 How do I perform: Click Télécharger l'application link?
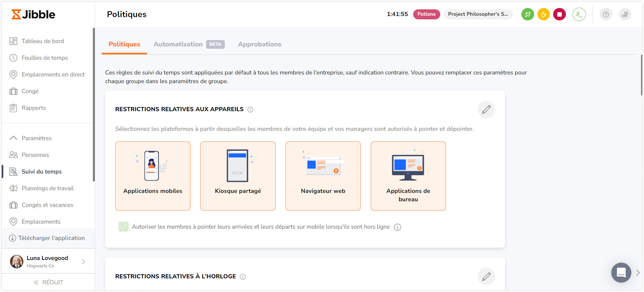tap(51, 238)
